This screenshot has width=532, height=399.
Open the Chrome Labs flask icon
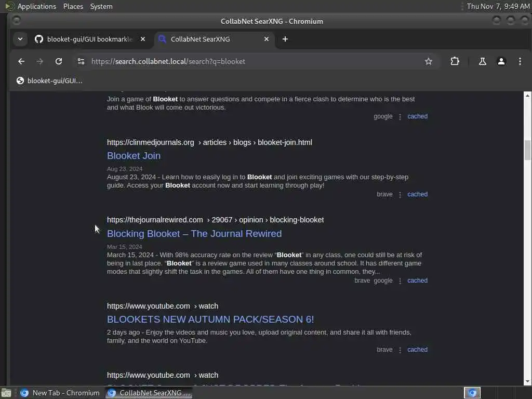[482, 61]
